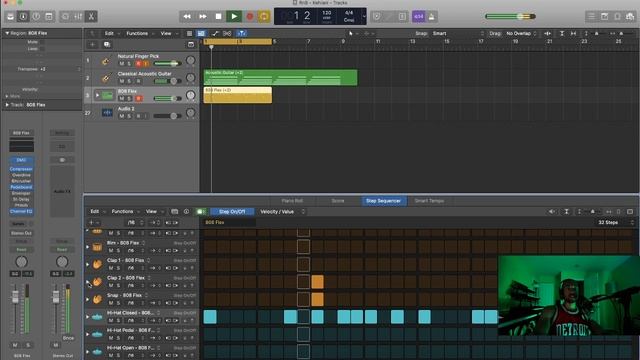This screenshot has width=640, height=360.
Task: Toggle Show Automation in tracks toolbar
Action: pos(215,33)
